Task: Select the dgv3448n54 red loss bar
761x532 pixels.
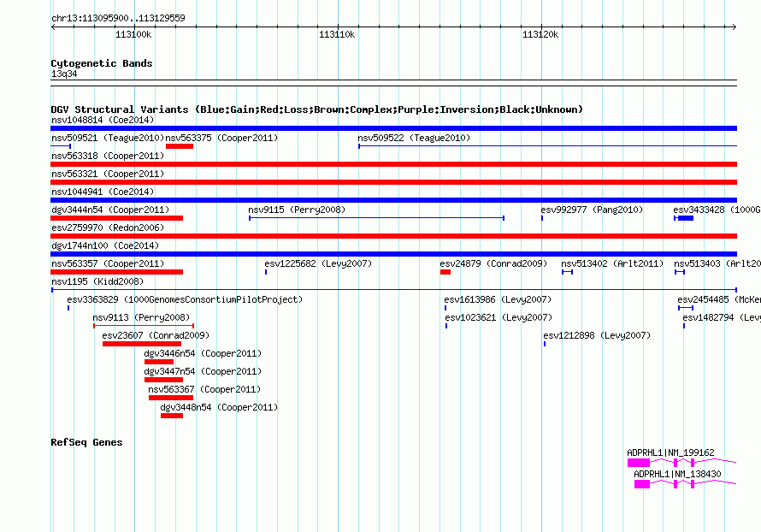Action: [172, 416]
